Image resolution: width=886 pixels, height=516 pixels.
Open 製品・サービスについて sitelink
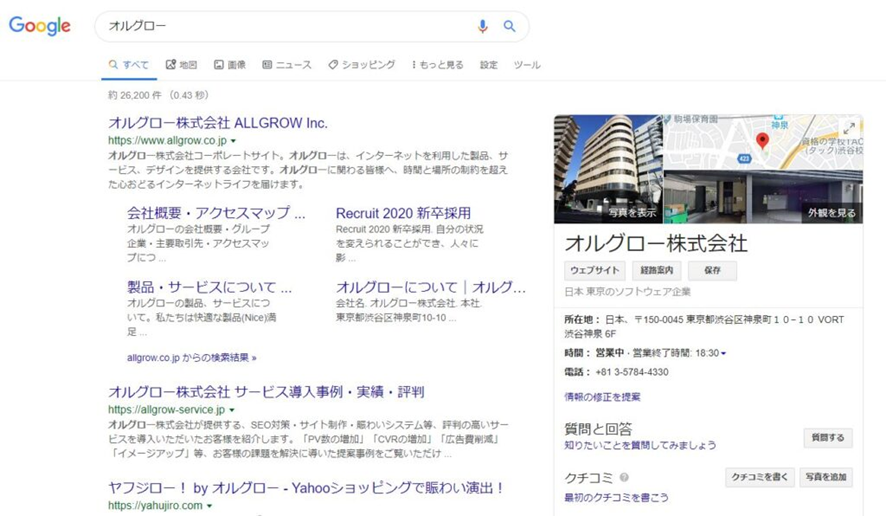[x=209, y=287]
